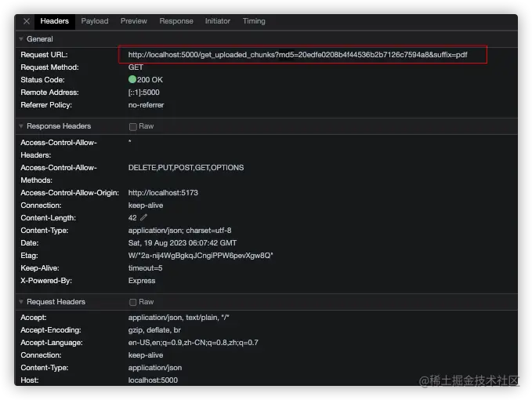Click the Access-Control-Allow-Origin label
532x400 pixels.
click(70, 193)
